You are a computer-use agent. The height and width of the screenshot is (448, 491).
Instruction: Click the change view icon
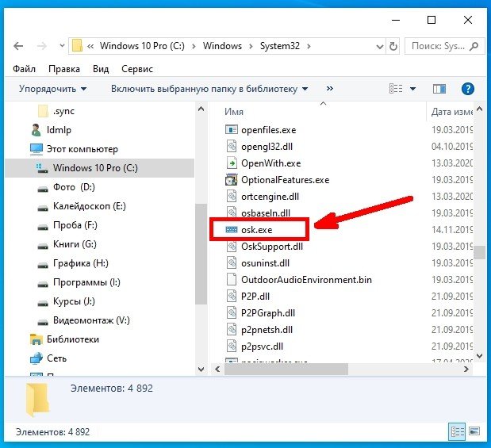point(396,89)
